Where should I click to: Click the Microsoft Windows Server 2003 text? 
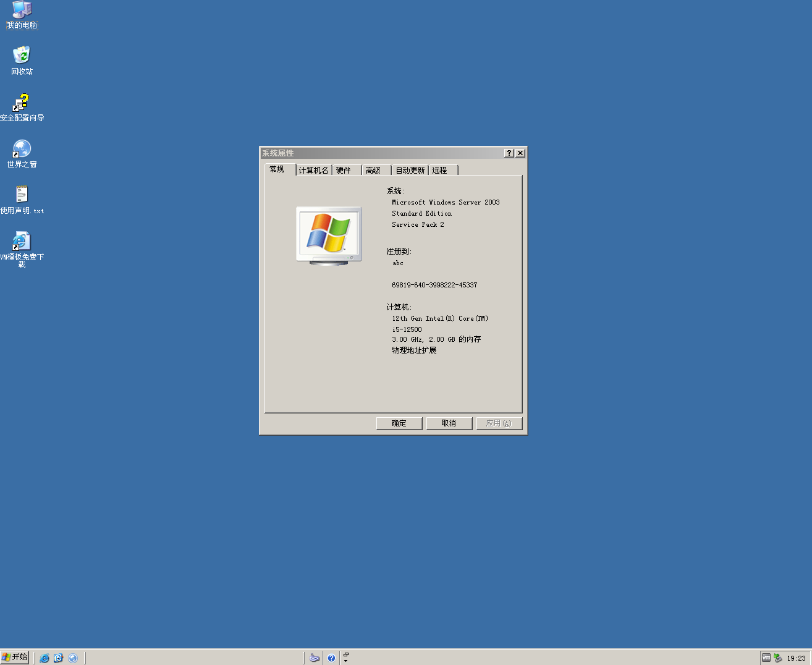[446, 202]
